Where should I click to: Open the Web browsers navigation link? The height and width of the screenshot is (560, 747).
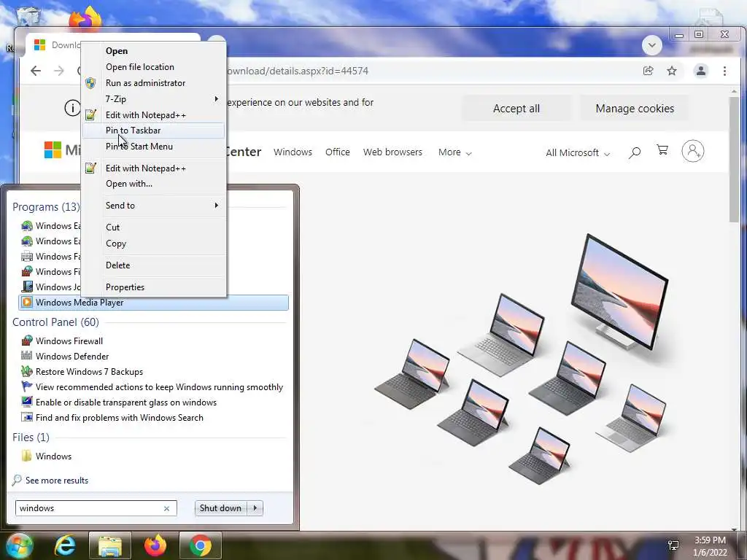(x=392, y=152)
